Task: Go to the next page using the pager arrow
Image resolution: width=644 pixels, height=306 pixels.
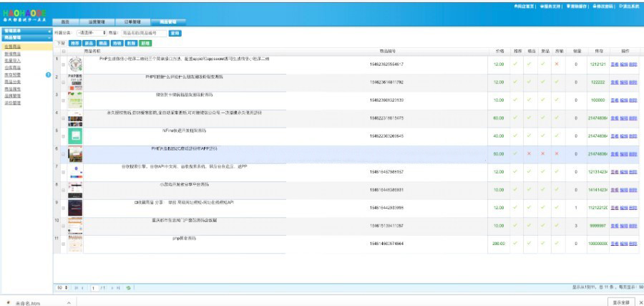Action: 110,287
